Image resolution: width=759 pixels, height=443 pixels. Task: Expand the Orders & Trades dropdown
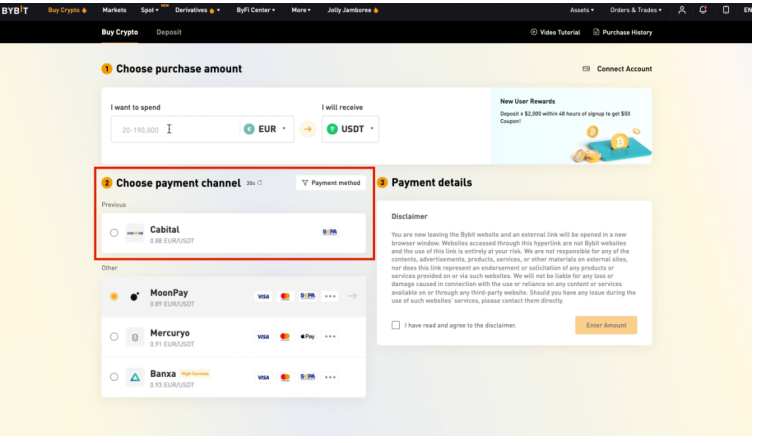pos(636,10)
